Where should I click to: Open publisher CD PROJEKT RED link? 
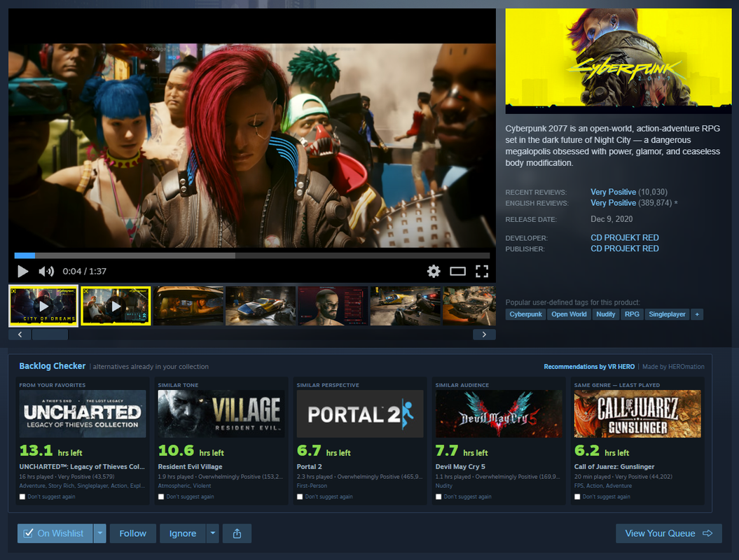625,248
